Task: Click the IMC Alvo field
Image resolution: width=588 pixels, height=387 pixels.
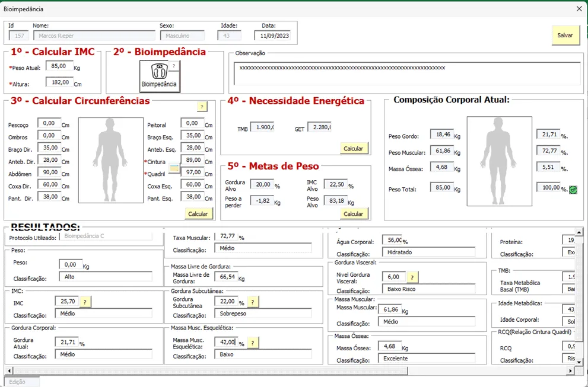Action: tap(336, 184)
